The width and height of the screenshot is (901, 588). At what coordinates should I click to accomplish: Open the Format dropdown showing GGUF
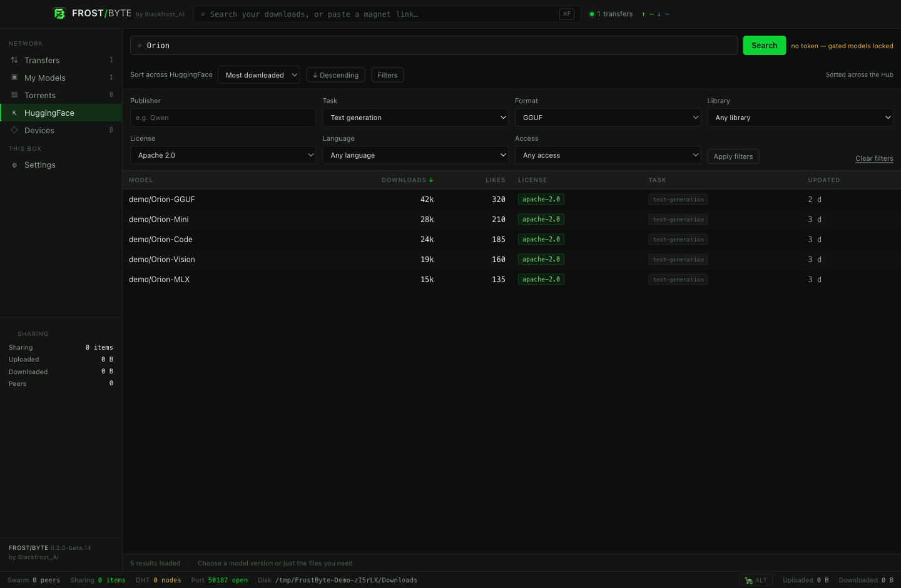[x=608, y=118]
